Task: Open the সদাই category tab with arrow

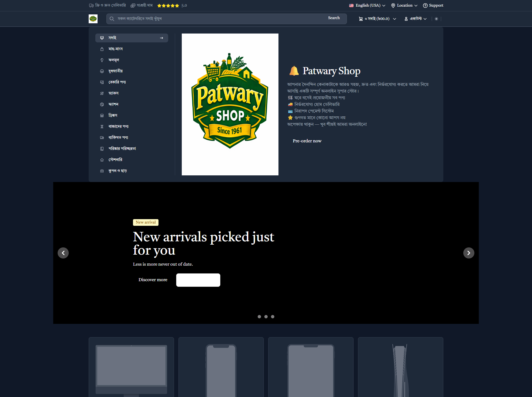Action: [x=132, y=38]
